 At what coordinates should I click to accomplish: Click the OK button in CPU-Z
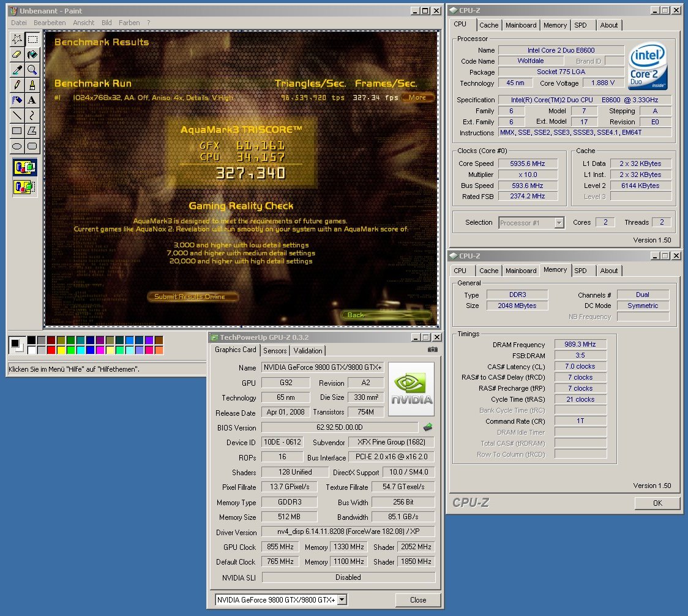[657, 503]
